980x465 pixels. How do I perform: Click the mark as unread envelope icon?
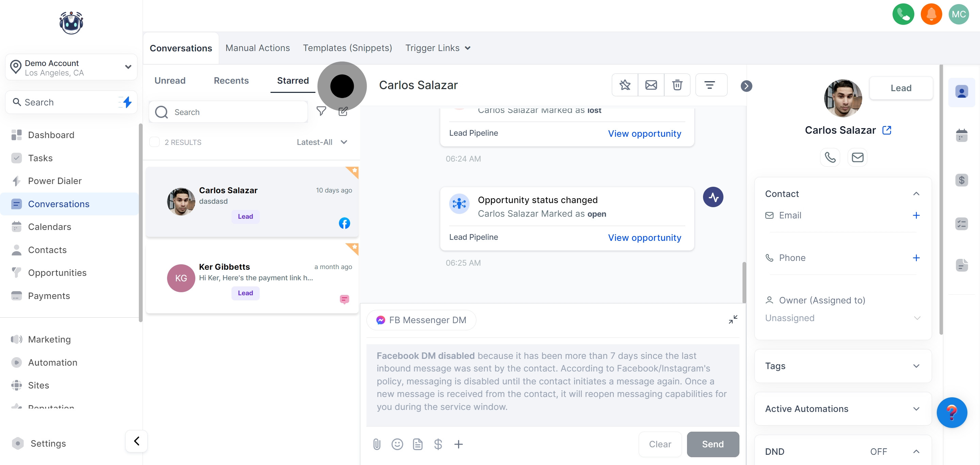coord(651,85)
